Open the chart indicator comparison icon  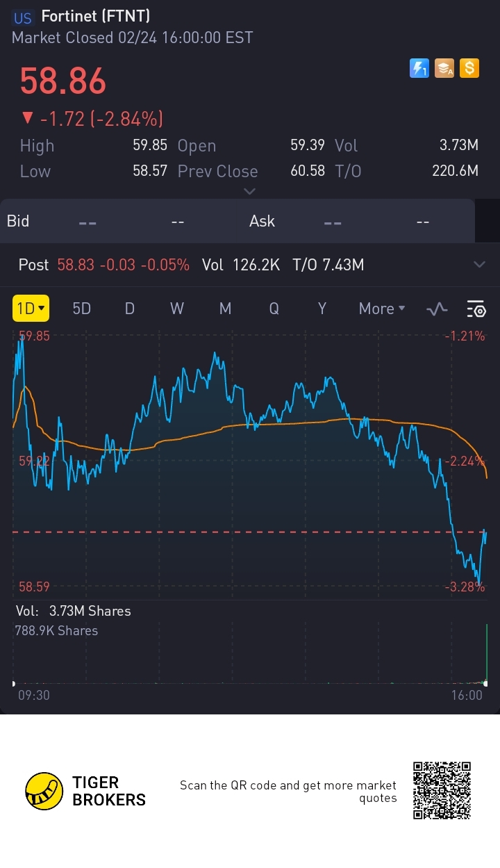tap(437, 309)
